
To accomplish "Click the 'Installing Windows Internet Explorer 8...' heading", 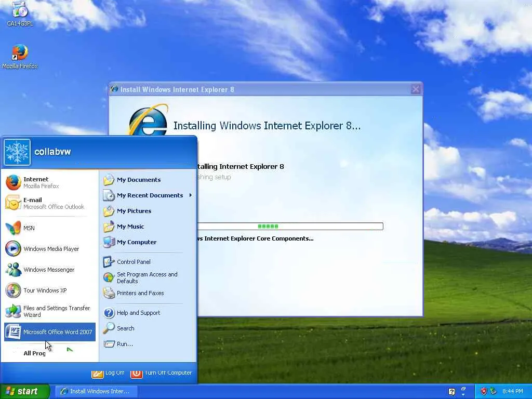I will tap(267, 126).
